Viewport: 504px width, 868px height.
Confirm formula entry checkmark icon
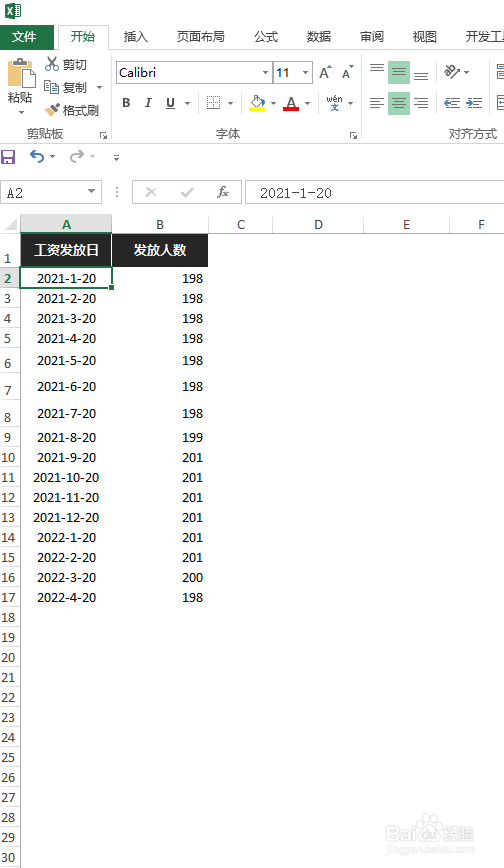click(x=187, y=192)
